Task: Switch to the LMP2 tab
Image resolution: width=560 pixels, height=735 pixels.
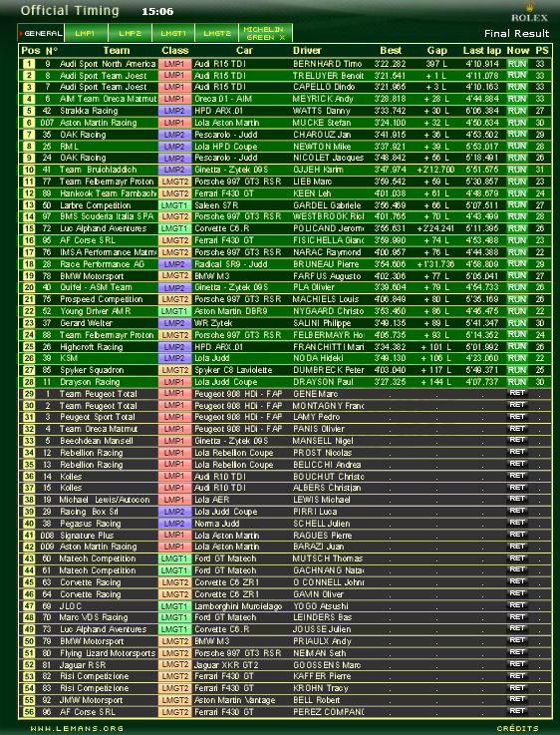Action: point(130,33)
